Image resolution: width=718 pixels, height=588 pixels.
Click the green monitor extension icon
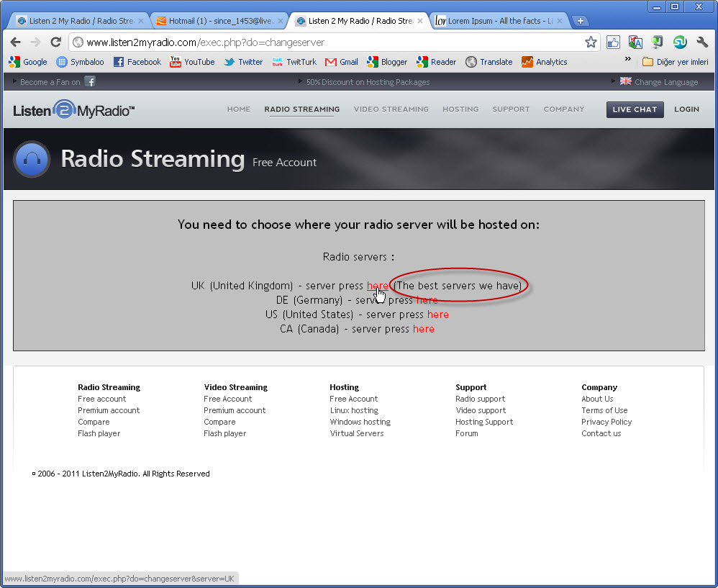tap(657, 42)
